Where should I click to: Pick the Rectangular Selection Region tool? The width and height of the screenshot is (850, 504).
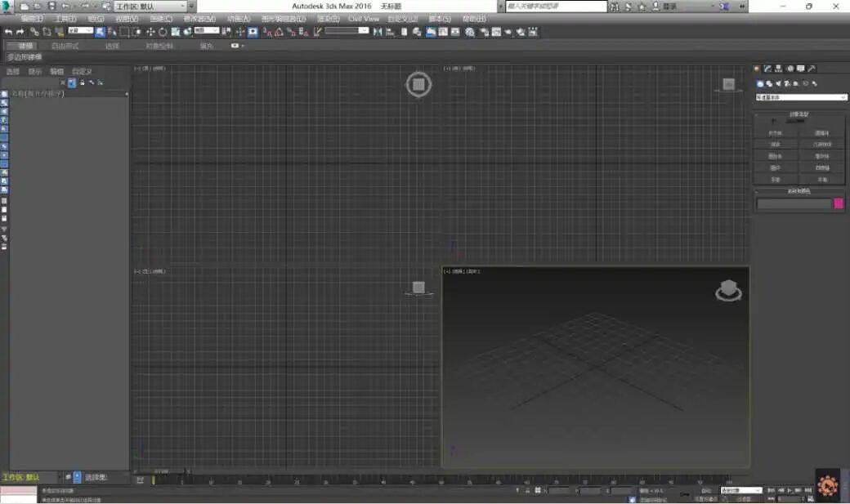[123, 32]
